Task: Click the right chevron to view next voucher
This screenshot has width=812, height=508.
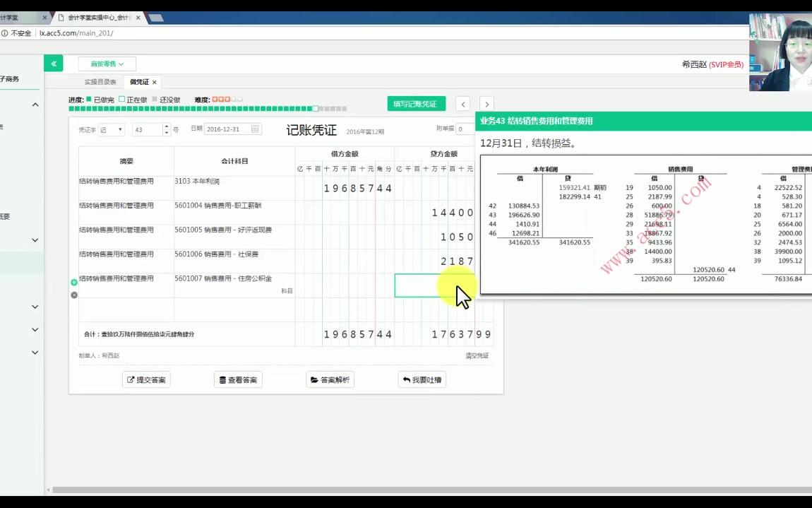Action: 486,104
